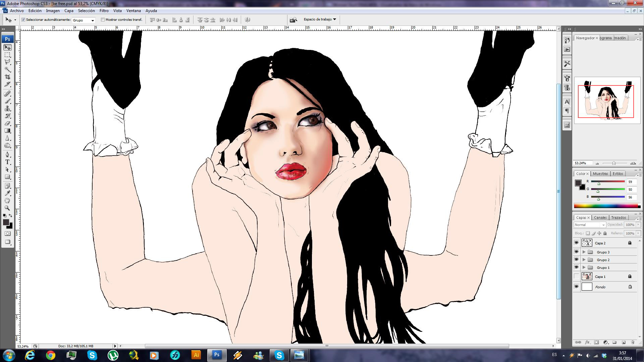Activate the Type tool

pyautogui.click(x=7, y=162)
